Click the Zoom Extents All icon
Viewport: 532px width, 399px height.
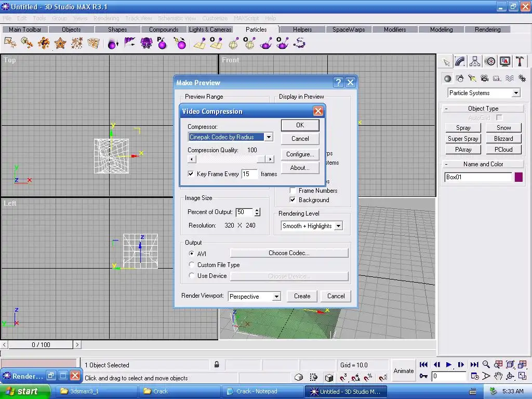522,365
